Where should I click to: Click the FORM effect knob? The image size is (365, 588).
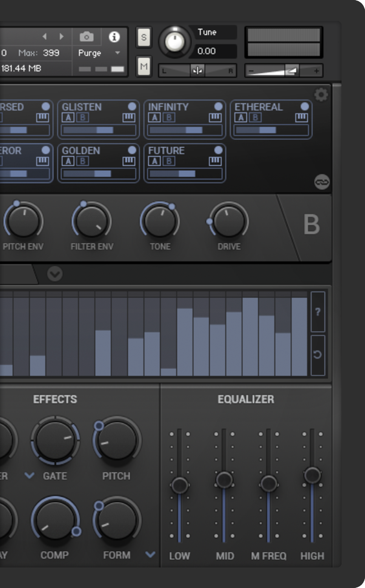(117, 521)
